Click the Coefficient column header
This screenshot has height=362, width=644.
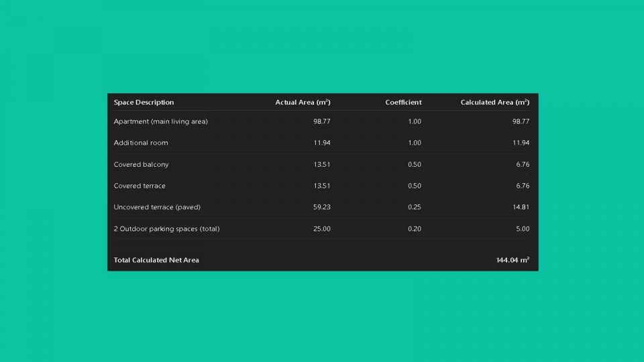403,103
